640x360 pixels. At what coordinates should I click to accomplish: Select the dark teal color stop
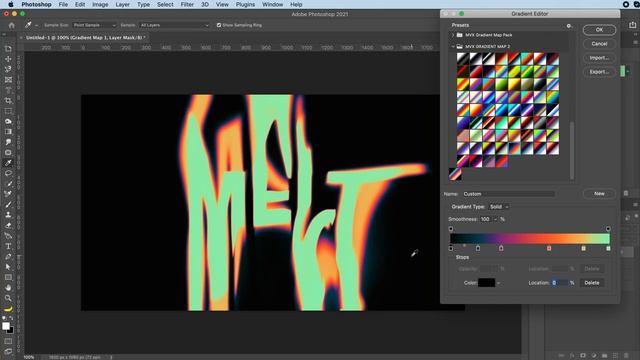point(478,248)
